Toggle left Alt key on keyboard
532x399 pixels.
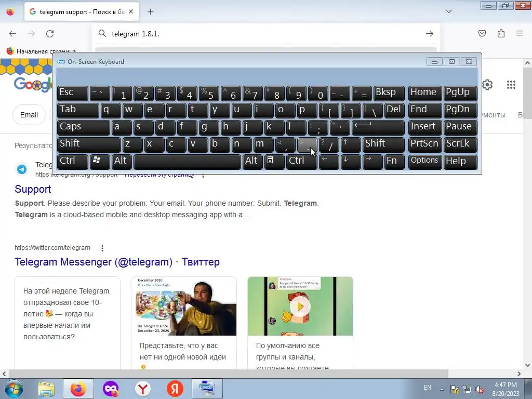click(x=122, y=162)
